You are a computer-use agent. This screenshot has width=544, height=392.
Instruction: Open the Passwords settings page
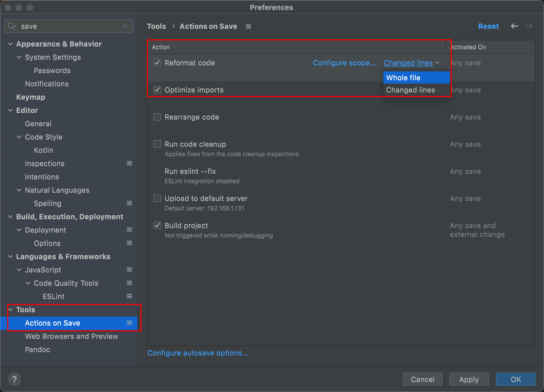[52, 71]
